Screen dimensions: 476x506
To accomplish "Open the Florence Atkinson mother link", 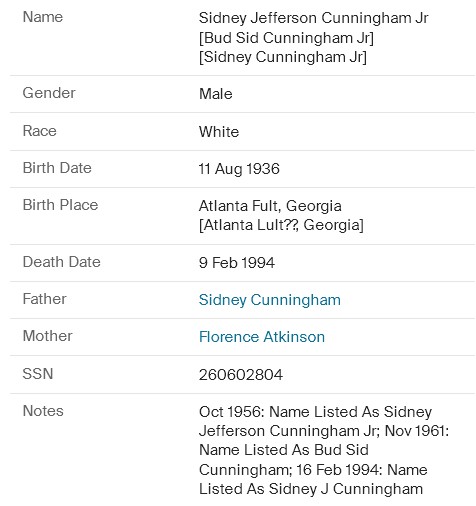I will click(x=262, y=337).
